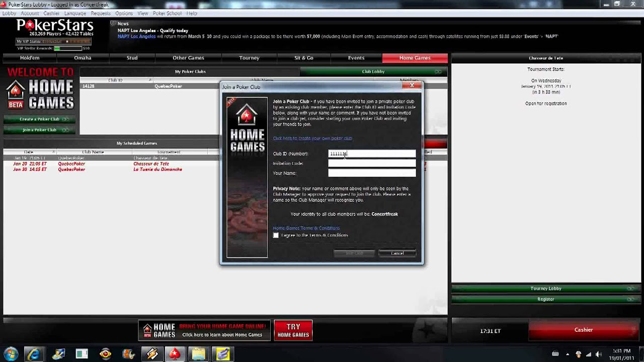This screenshot has height=362, width=644.
Task: Switch to the Stud tab
Action: coord(132,58)
